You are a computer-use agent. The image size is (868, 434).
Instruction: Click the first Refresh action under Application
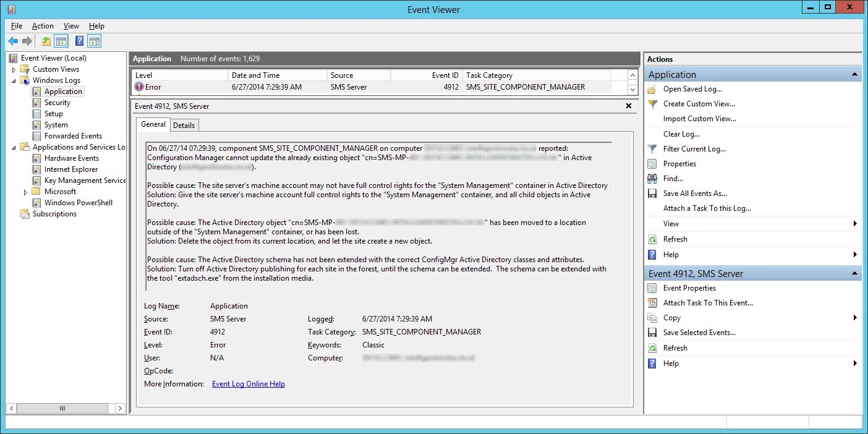point(675,239)
